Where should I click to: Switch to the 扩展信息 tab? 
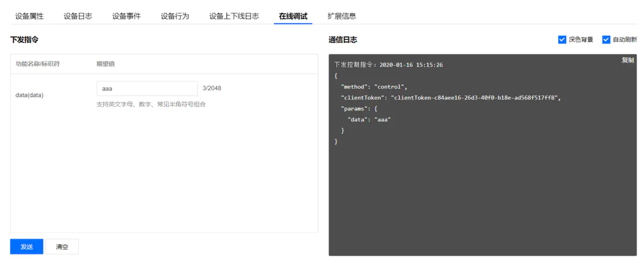point(342,16)
